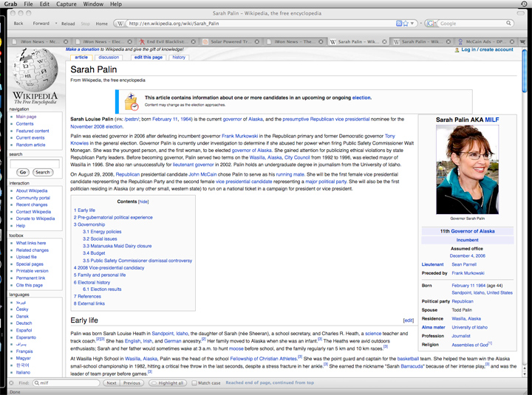The height and width of the screenshot is (395, 532).
Task: Open the Frank Murkowski link in intro
Action: [238, 137]
